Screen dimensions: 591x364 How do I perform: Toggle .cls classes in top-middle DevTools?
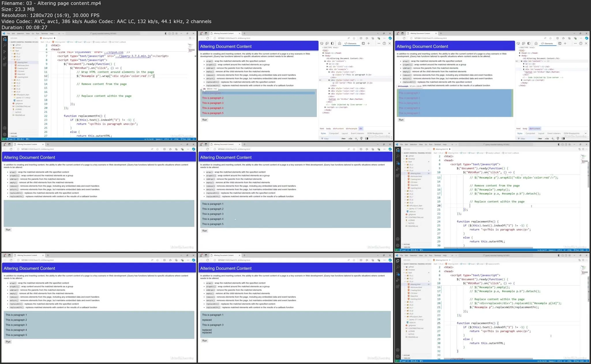[350, 139]
